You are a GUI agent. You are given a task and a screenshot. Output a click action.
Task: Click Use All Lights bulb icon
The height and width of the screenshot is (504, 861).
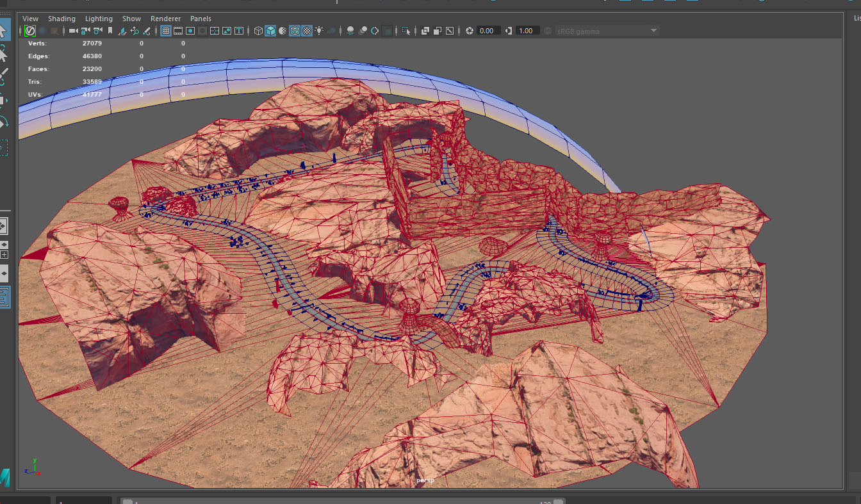319,31
